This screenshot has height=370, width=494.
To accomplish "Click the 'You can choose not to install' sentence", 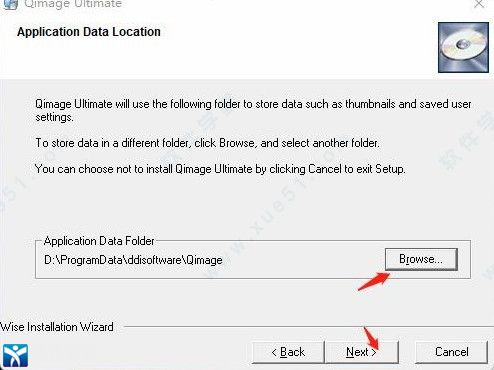I will tap(220, 169).
